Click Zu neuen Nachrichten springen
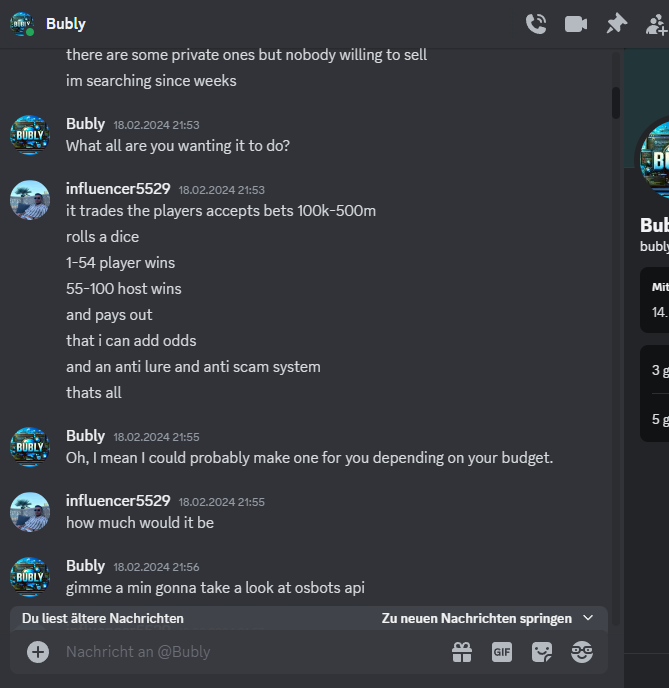The image size is (669, 688). pos(477,618)
